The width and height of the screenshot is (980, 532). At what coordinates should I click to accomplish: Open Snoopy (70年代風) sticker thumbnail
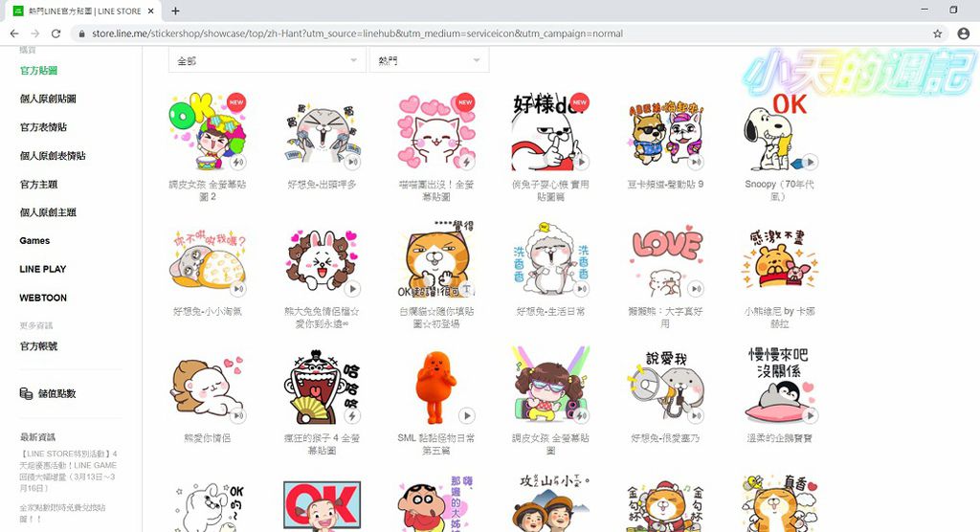pyautogui.click(x=779, y=131)
